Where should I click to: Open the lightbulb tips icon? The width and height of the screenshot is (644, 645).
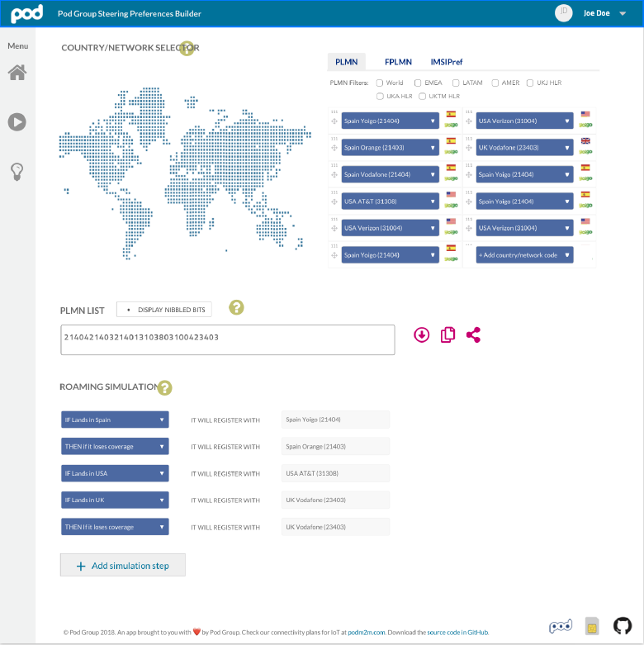coord(17,171)
